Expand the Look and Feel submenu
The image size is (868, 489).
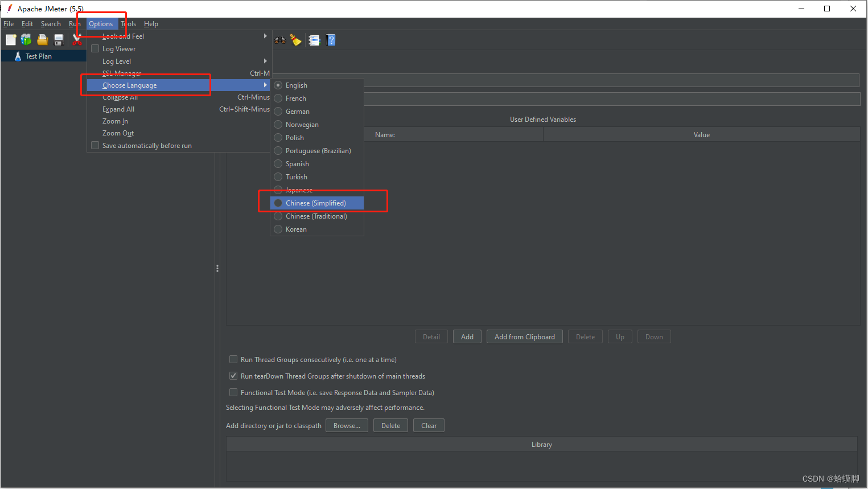point(179,36)
